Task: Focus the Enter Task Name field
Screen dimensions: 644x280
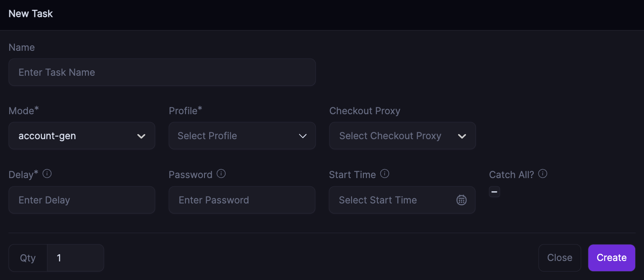Action: [162, 72]
